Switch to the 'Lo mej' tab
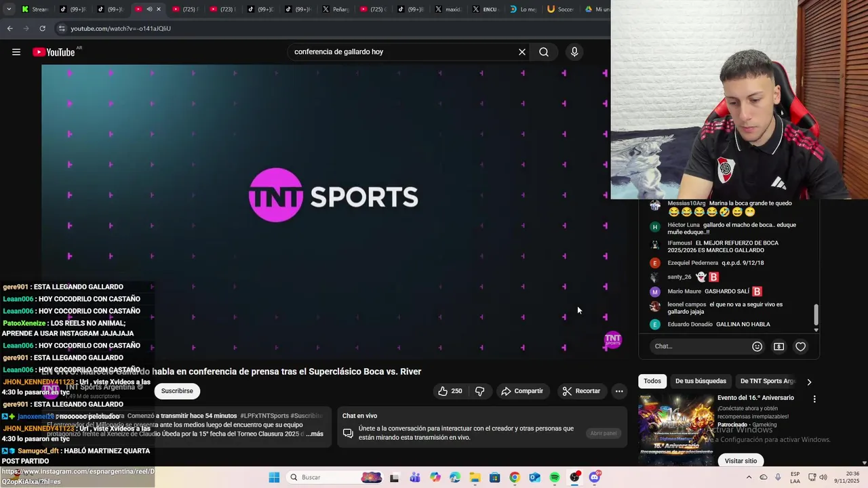 pyautogui.click(x=523, y=9)
